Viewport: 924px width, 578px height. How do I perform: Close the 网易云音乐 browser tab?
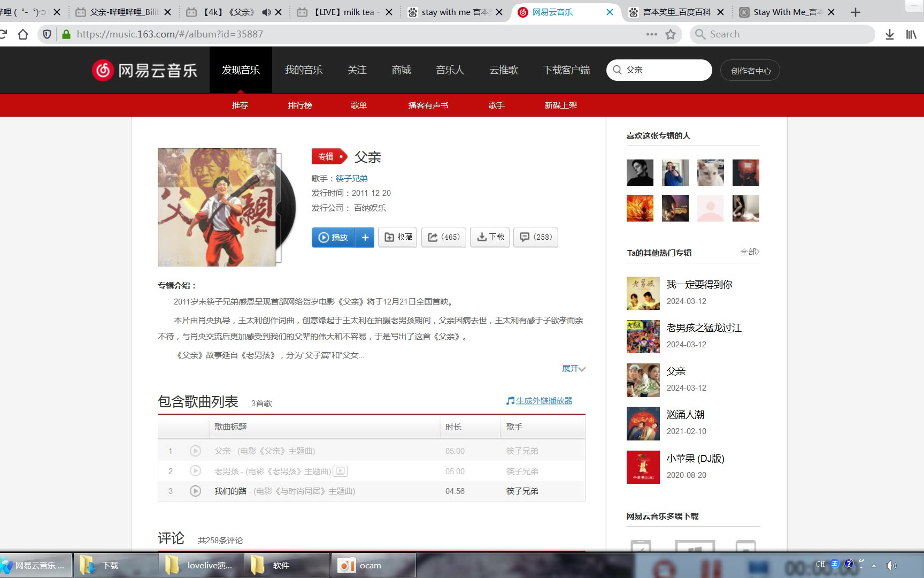[610, 12]
